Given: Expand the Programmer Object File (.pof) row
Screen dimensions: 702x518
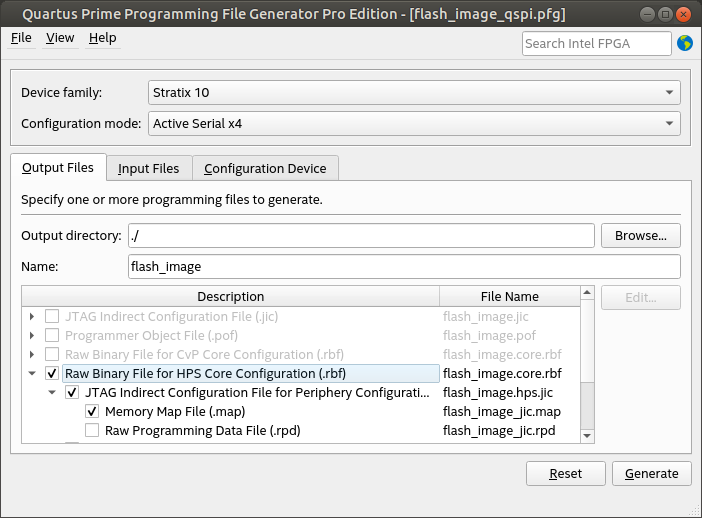Looking at the screenshot, I should pos(32,336).
